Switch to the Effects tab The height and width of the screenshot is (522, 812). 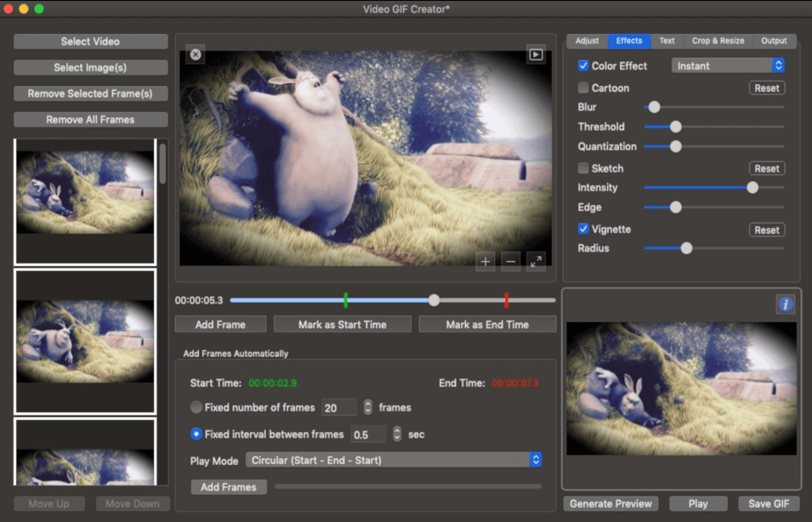tap(629, 41)
